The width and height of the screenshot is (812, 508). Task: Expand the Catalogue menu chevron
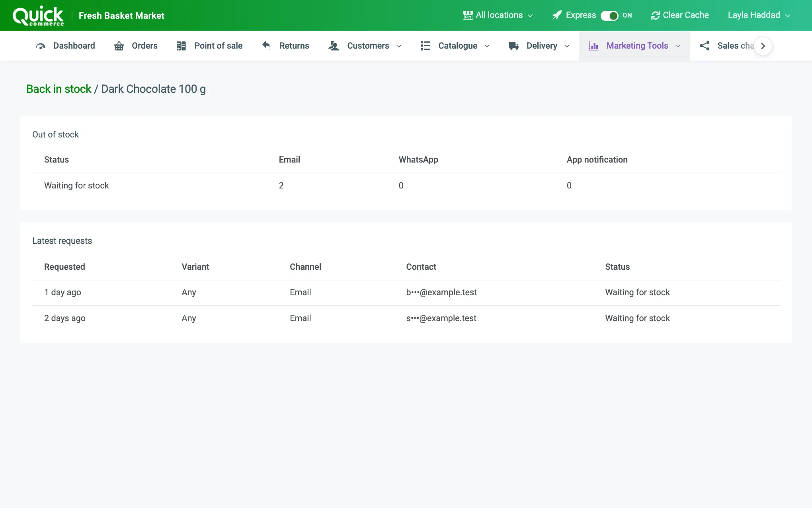point(487,46)
